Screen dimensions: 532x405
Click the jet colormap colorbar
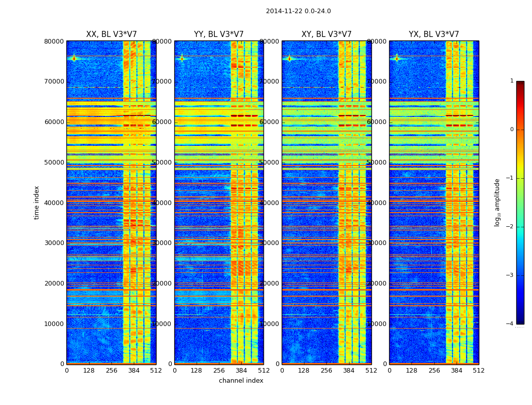pos(520,202)
